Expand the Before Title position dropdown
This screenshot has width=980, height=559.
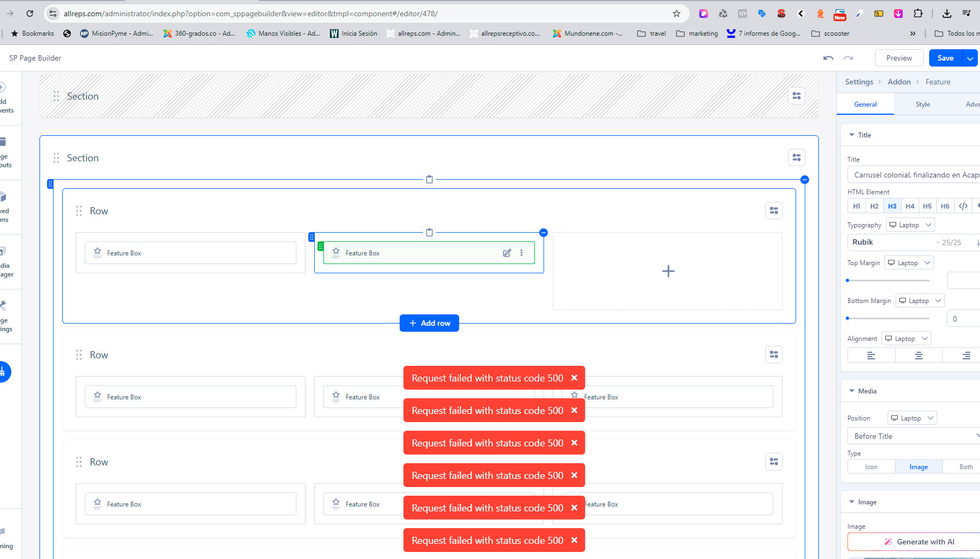click(913, 436)
